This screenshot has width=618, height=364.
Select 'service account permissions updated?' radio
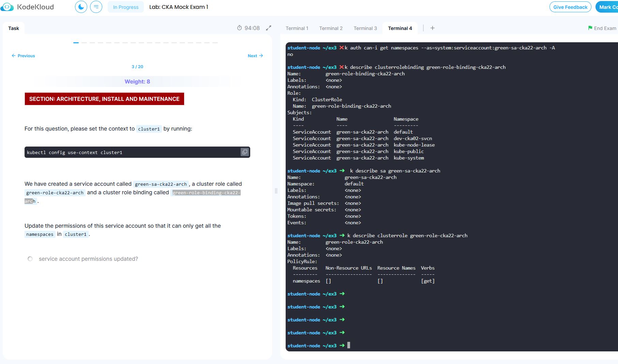(30, 259)
